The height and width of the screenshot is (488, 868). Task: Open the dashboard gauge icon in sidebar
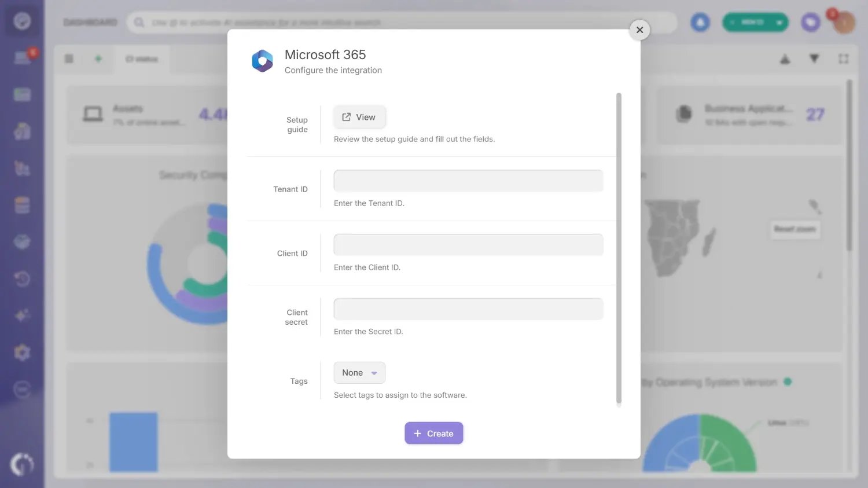(22, 21)
